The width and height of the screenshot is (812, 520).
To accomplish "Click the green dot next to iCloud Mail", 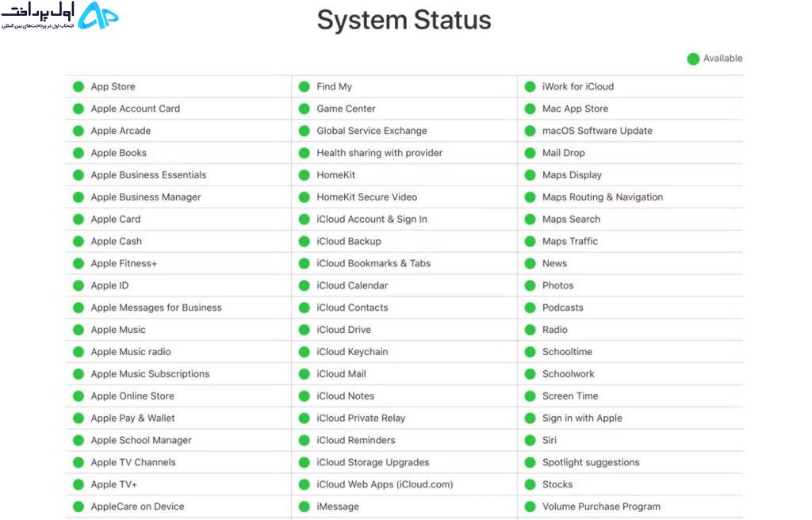I will tap(304, 374).
